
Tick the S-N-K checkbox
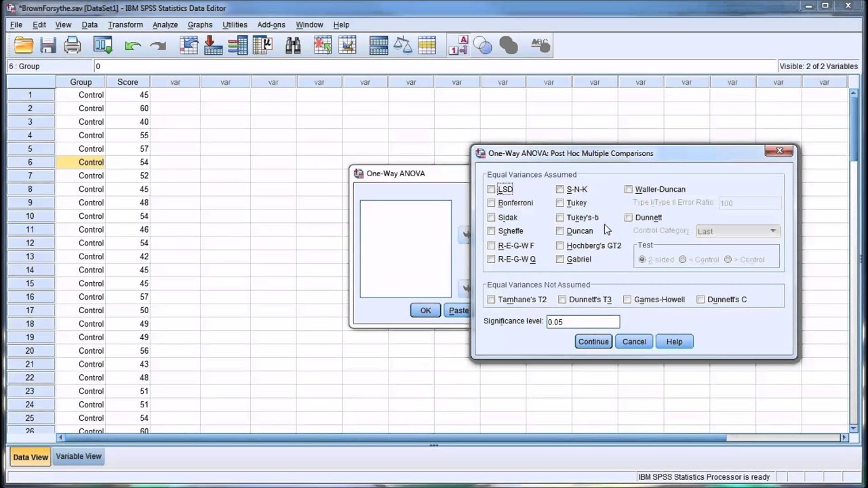[559, 189]
